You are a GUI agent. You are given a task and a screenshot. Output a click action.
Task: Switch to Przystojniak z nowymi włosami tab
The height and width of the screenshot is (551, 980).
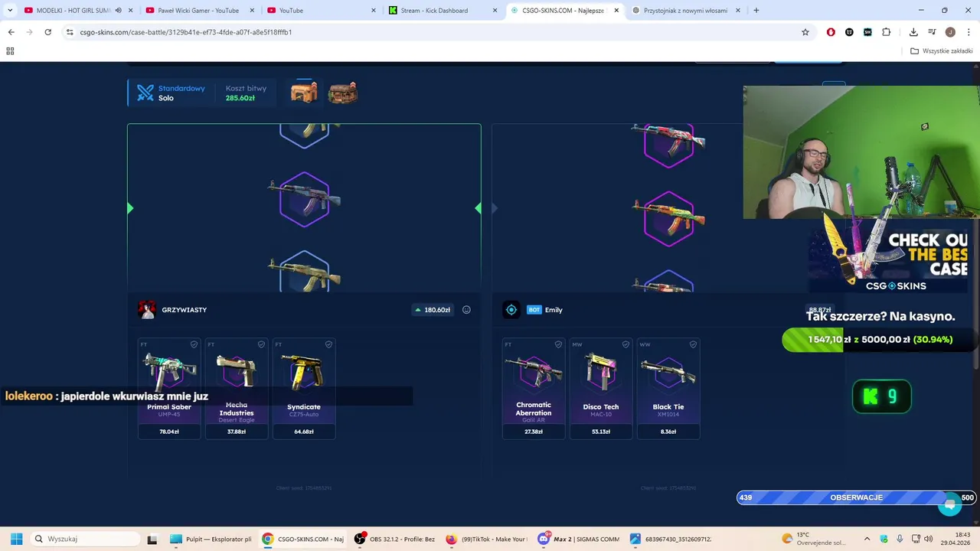click(687, 11)
